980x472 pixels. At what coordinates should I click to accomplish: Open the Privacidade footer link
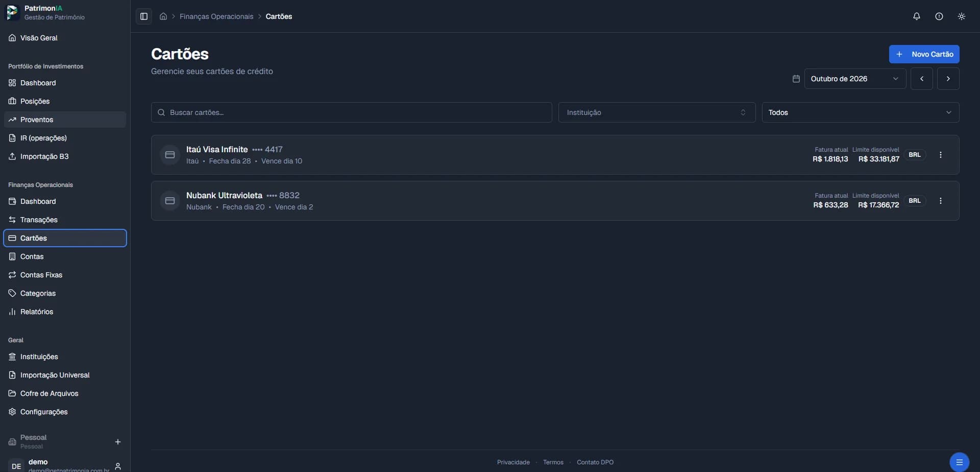[x=513, y=462]
